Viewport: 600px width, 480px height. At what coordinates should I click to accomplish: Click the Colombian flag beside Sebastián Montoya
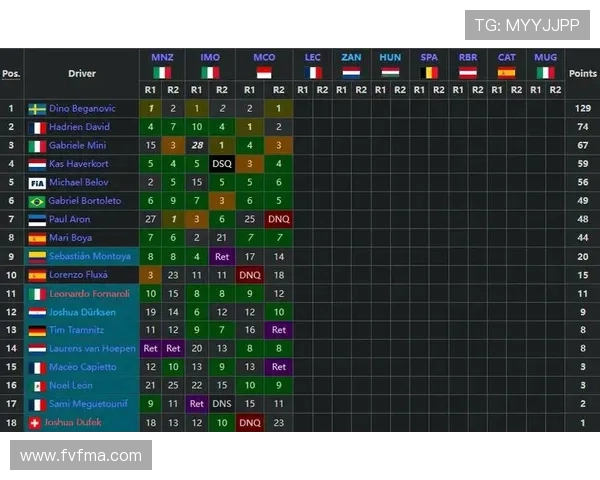coord(37,257)
